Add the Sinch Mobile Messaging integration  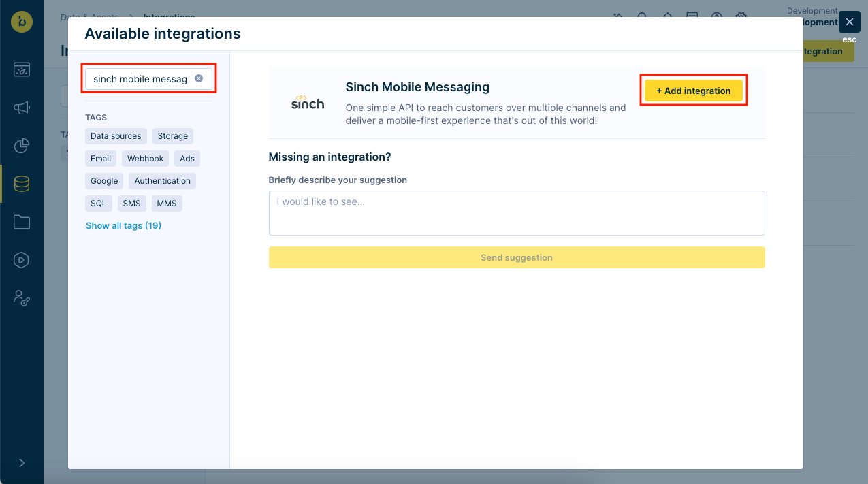(x=694, y=91)
